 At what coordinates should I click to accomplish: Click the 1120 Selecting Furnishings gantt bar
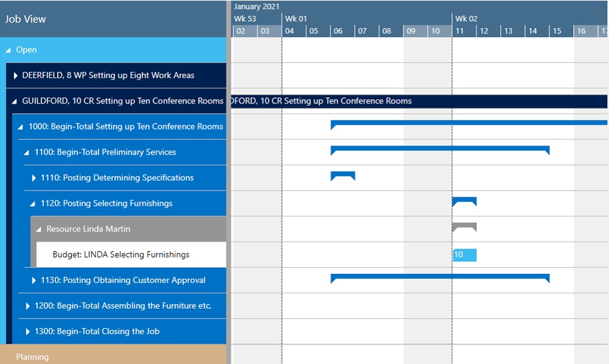point(464,201)
